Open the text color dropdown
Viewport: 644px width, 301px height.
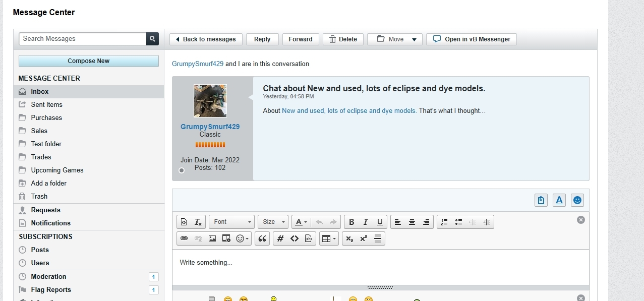pos(301,222)
